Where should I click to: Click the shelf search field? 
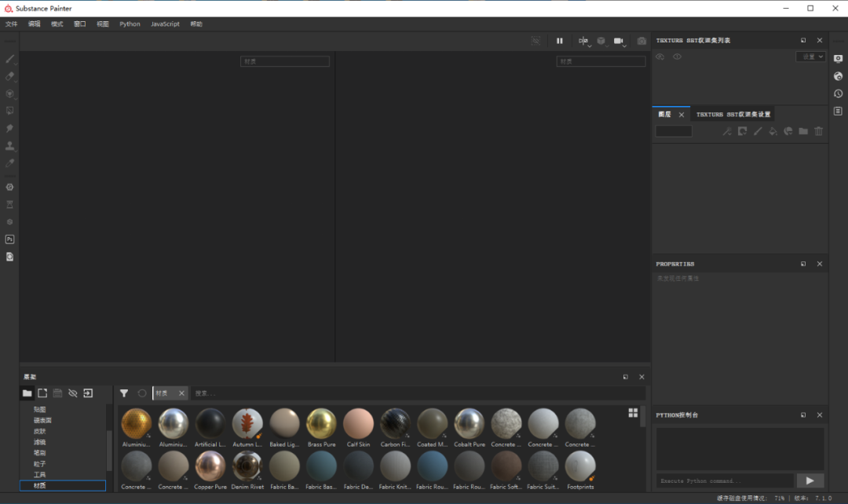tap(418, 393)
